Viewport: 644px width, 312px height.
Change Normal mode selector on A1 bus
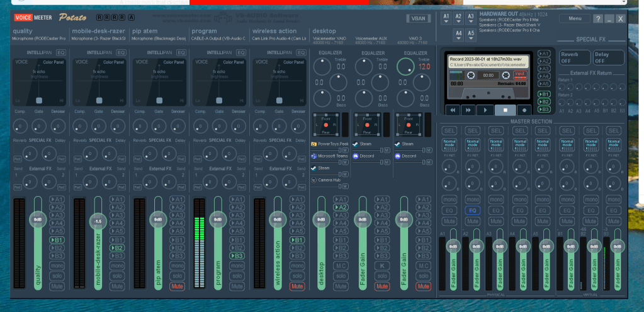coord(449,145)
